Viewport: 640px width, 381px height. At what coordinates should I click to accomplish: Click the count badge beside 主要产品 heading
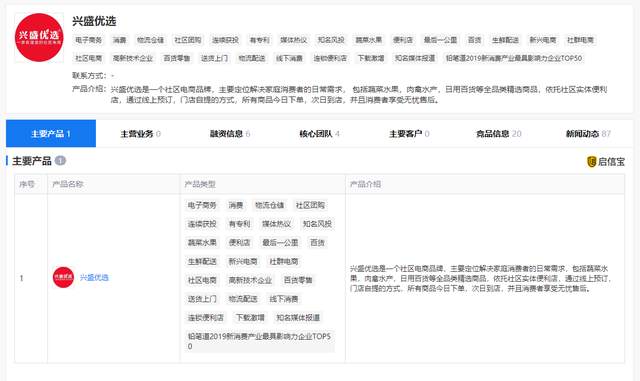click(60, 160)
